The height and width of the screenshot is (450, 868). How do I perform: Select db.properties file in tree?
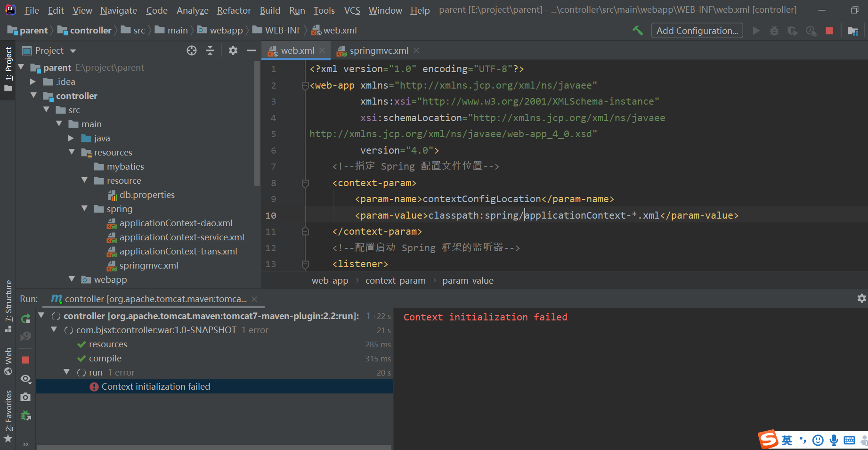tap(141, 195)
